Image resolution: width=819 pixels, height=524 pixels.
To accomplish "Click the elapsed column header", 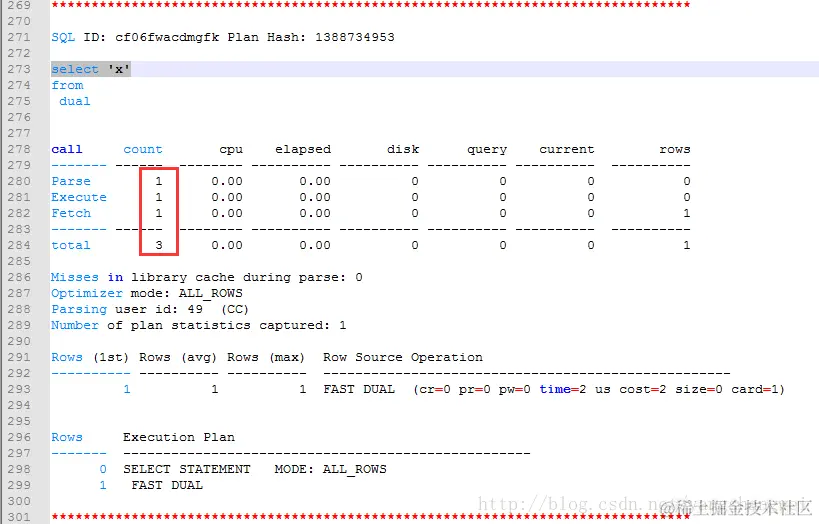I will tap(303, 149).
